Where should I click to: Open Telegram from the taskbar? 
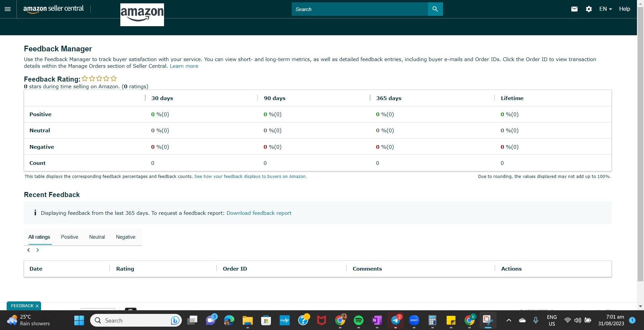click(396, 321)
